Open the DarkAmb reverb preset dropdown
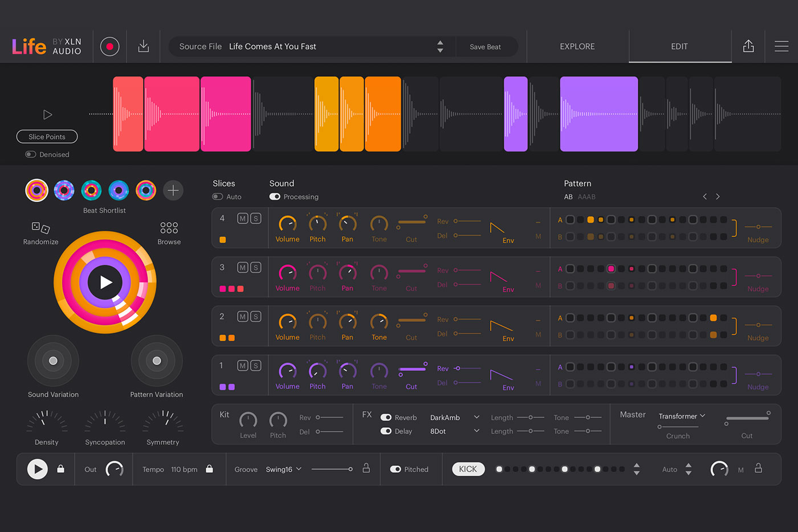Image resolution: width=798 pixels, height=532 pixels. 456,417
